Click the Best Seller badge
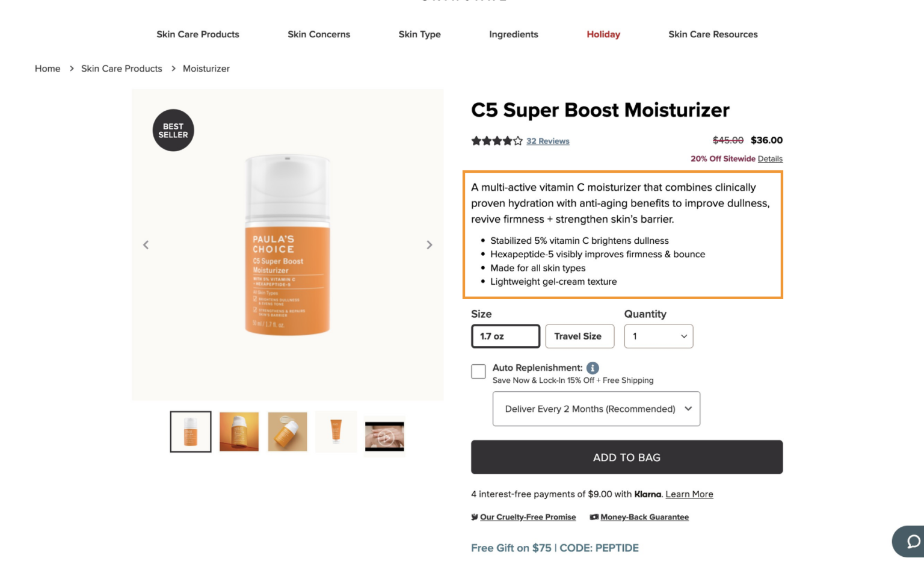 173,131
